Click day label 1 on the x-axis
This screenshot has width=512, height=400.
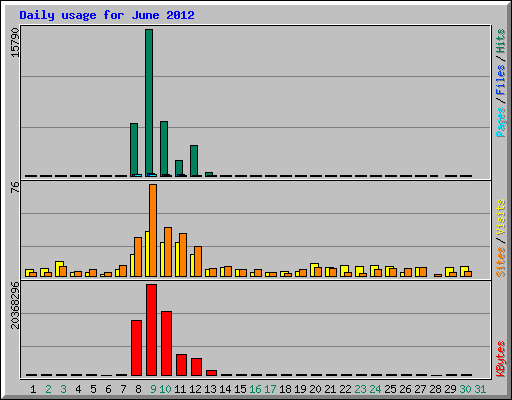(33, 389)
